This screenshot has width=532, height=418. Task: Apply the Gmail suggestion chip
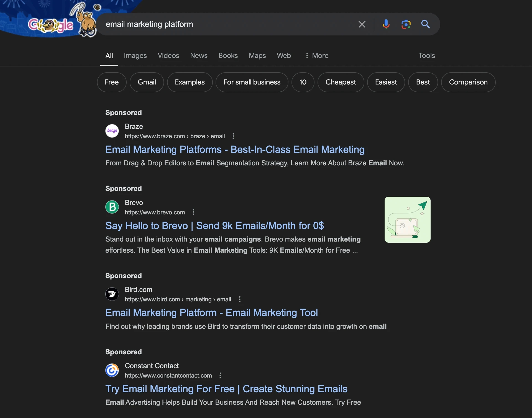click(147, 82)
